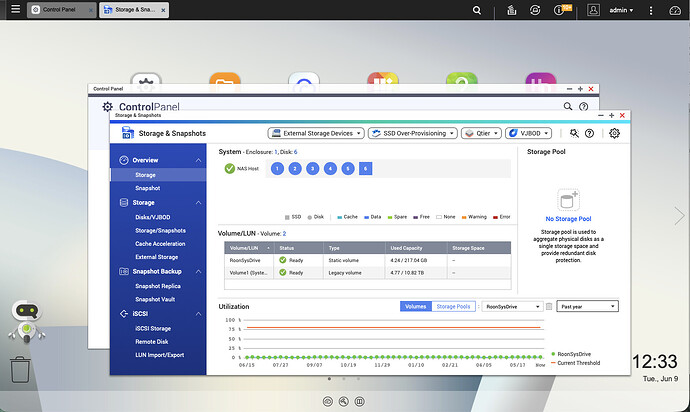The height and width of the screenshot is (412, 690).
Task: Open the admin account dropdown
Action: pos(621,10)
